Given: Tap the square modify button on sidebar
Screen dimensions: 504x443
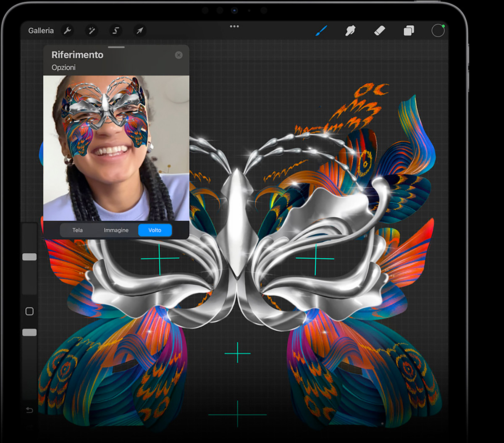Looking at the screenshot, I should pyautogui.click(x=29, y=311).
